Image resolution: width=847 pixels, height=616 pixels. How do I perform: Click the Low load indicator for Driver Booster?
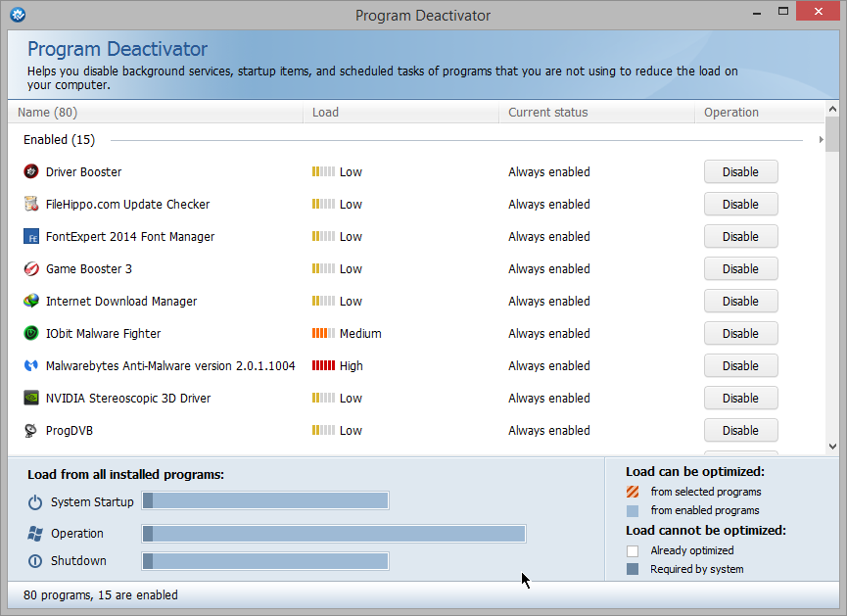(x=323, y=171)
